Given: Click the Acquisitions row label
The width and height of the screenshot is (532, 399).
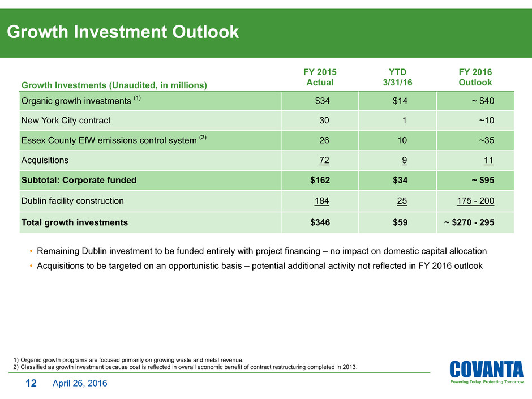Looking at the screenshot, I should pos(45,160).
